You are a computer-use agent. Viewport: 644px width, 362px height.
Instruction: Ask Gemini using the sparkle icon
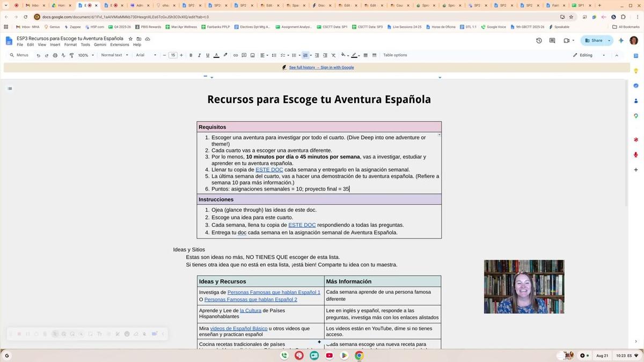pos(621,40)
